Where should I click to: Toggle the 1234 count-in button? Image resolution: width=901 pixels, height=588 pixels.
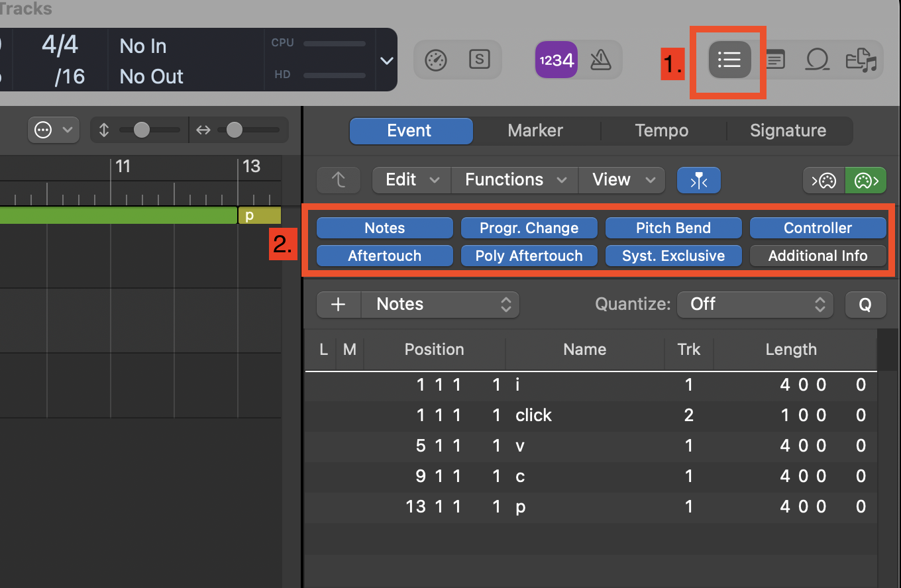tap(556, 60)
